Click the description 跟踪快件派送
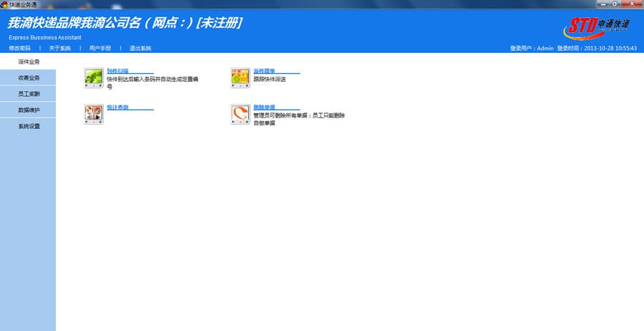This screenshot has height=331, width=644. coord(270,79)
